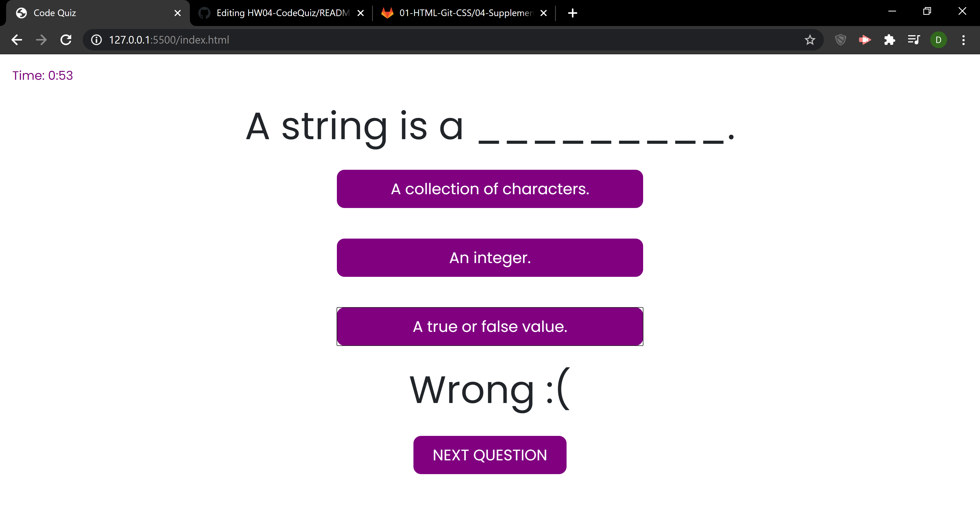Open the Extensions puzzle-piece menu
Screen dimensions: 980x520
click(889, 40)
